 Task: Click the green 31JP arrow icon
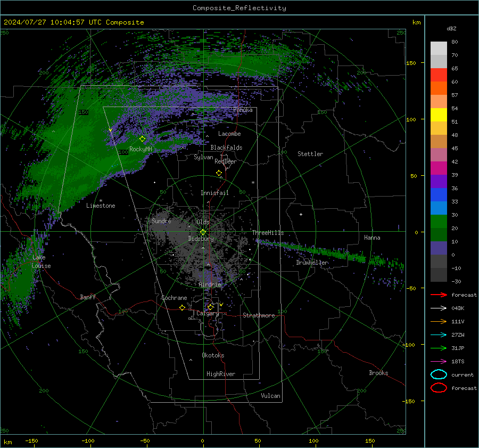coord(439,348)
